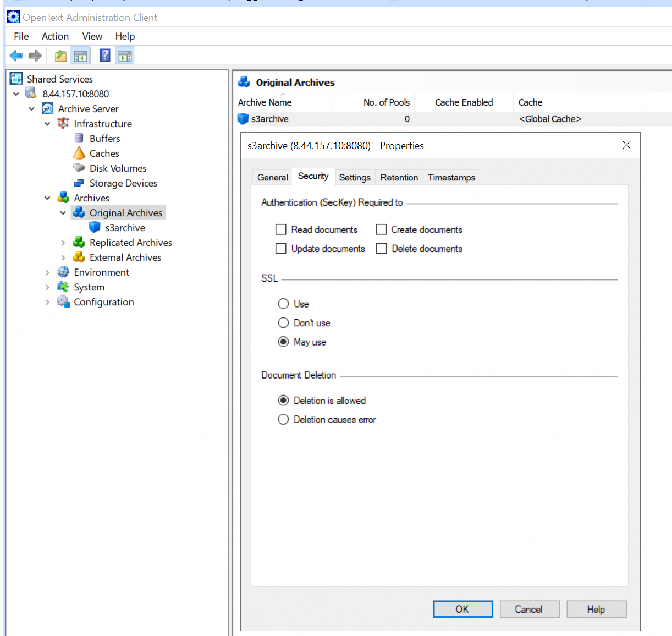Collapse the 8.44.157.10:8080 server node

pyautogui.click(x=16, y=94)
